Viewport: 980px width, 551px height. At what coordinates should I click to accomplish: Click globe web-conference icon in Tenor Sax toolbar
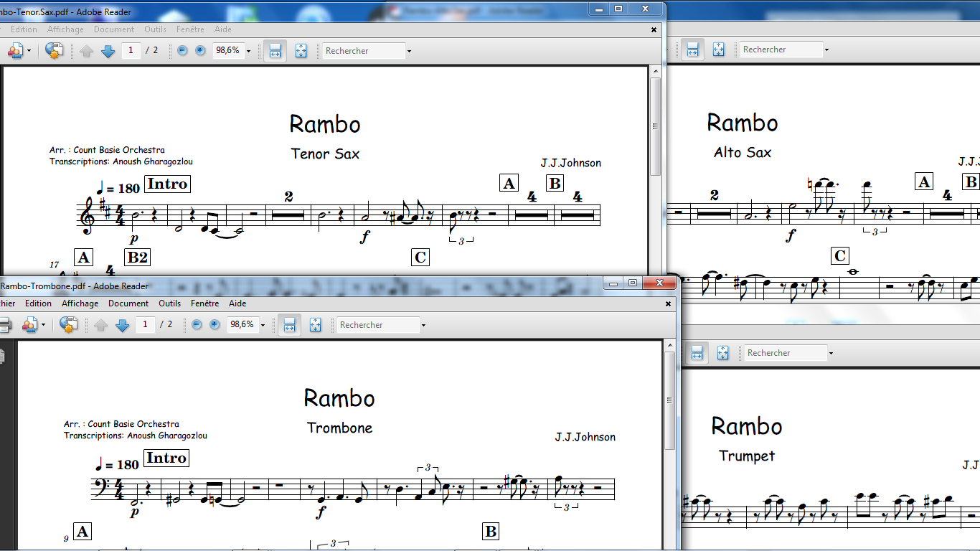point(54,51)
